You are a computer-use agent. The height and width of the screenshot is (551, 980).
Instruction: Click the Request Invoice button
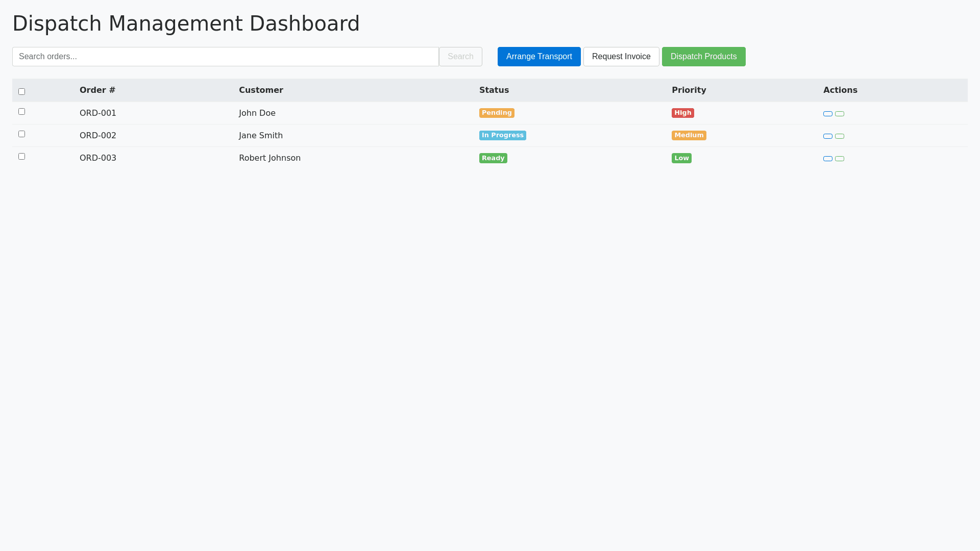tap(621, 57)
